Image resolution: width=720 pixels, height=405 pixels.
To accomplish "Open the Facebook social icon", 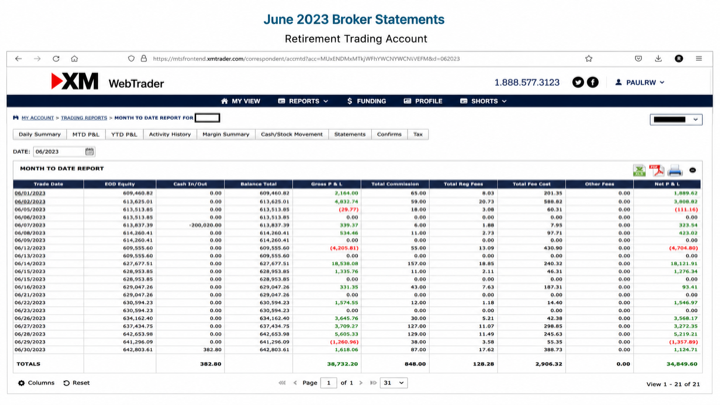I will coord(593,82).
